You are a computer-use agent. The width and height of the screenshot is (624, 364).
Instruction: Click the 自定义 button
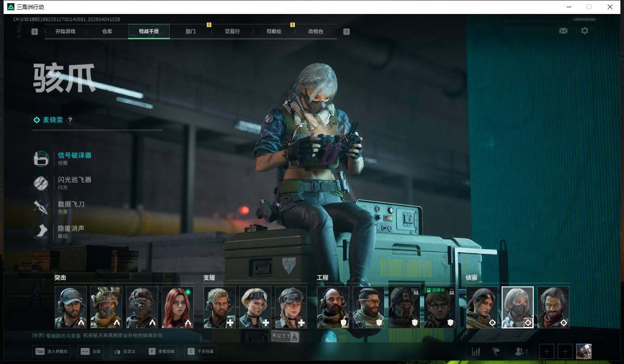tap(125, 351)
